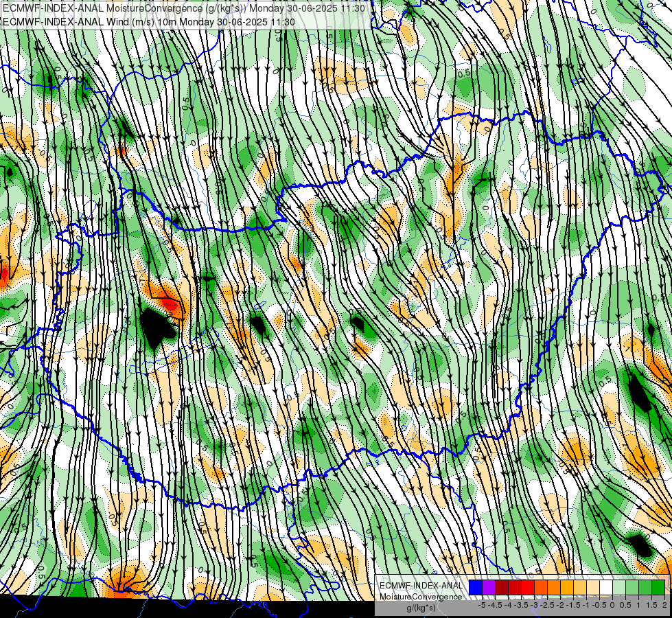Click the light orange swatch between -1 and -0.5
The height and width of the screenshot is (618, 672).
tap(580, 587)
